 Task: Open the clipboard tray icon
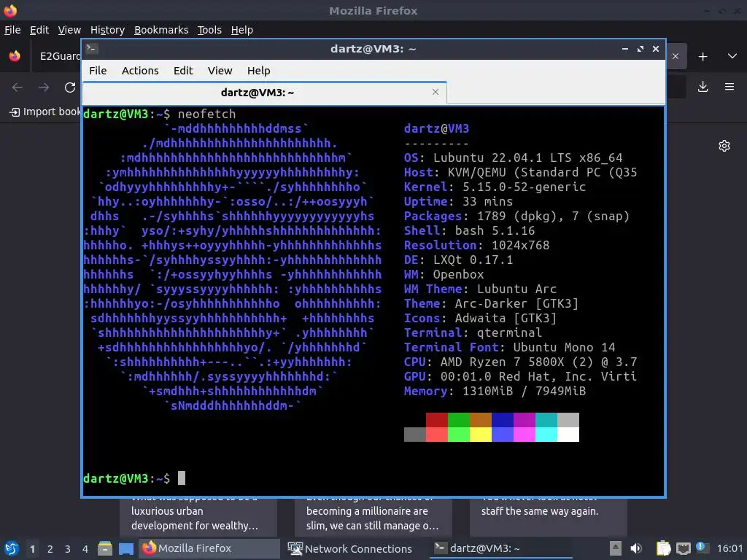663,548
